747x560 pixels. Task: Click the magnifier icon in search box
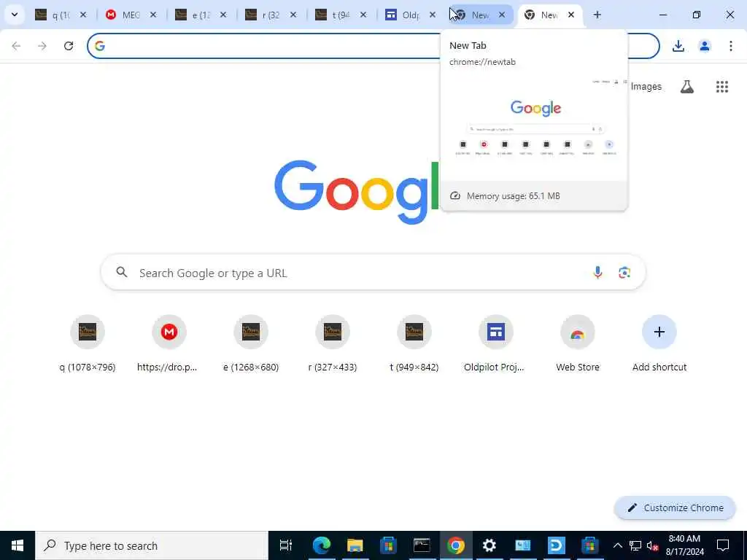click(x=122, y=272)
